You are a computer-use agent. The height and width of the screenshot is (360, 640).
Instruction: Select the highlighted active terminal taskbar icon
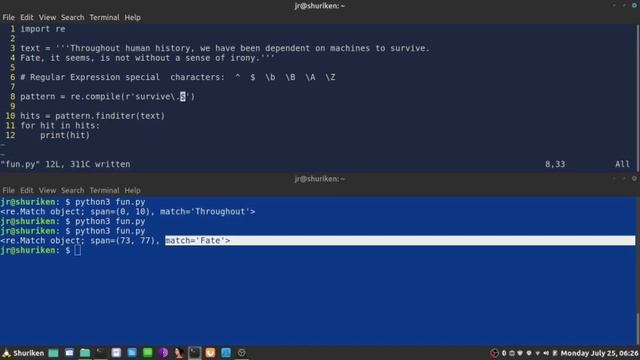195,353
